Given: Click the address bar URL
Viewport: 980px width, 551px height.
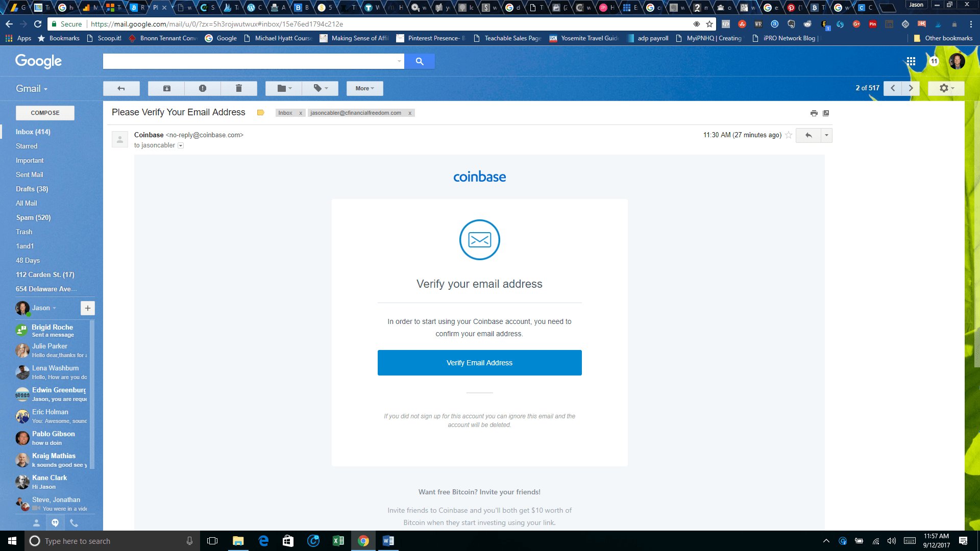Looking at the screenshot, I should 217,24.
